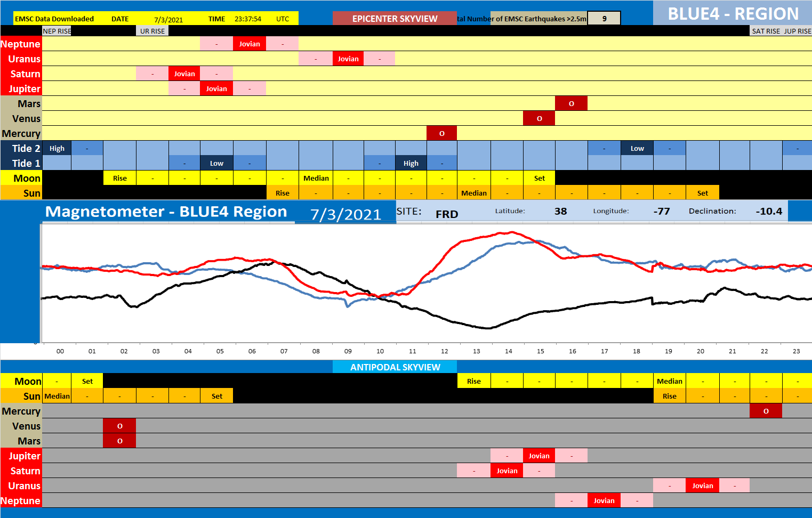
Task: Select the Jovian cell in epicenter Jupiter row
Action: 216,88
